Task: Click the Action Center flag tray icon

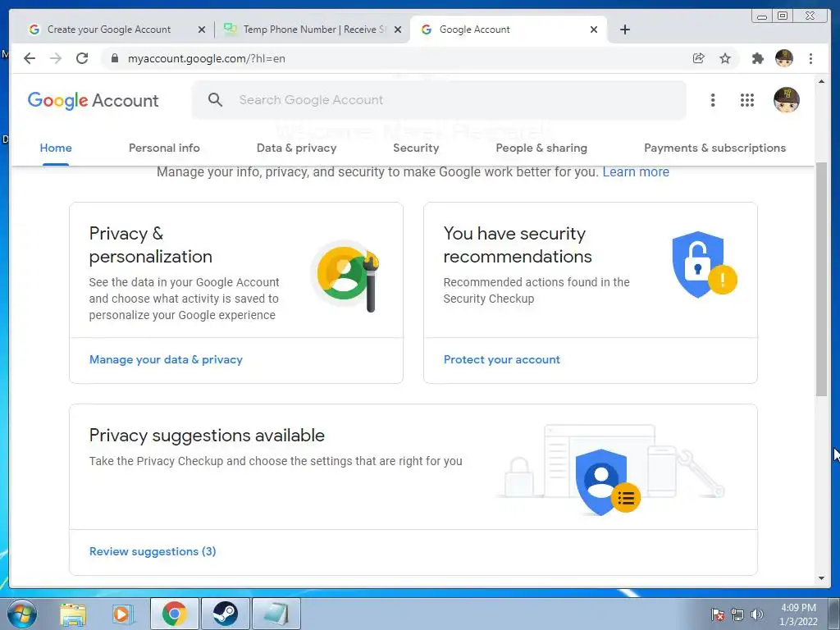Action: [x=718, y=614]
